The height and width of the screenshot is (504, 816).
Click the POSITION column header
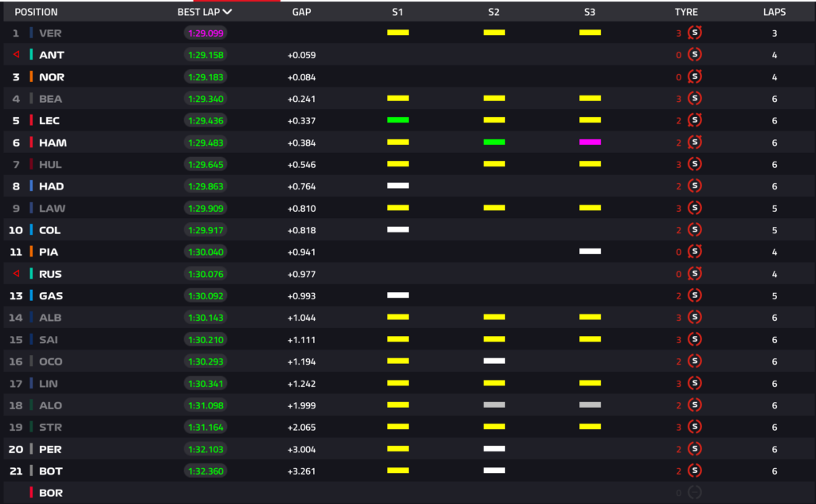[36, 11]
